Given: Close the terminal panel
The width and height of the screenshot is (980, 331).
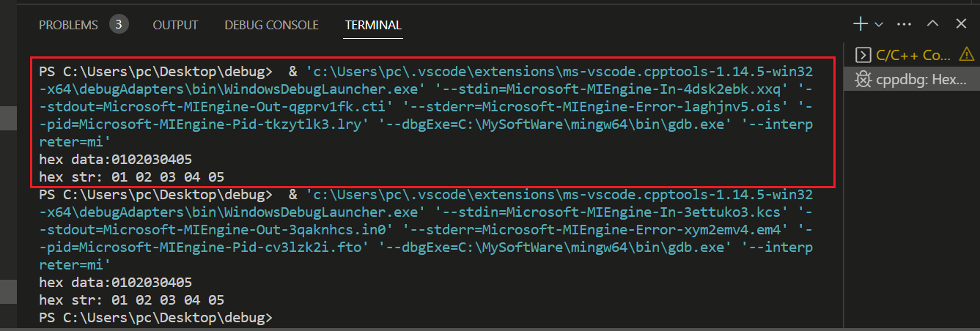Looking at the screenshot, I should tap(961, 24).
